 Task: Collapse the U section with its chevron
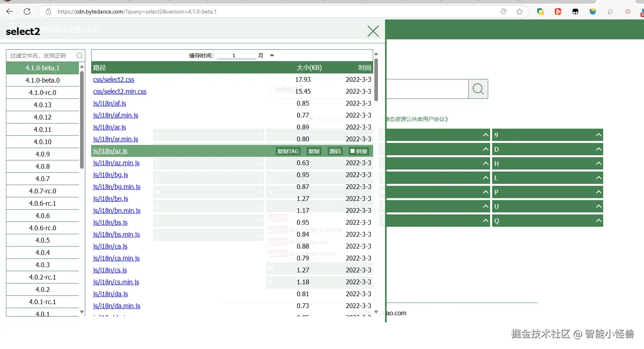599,206
